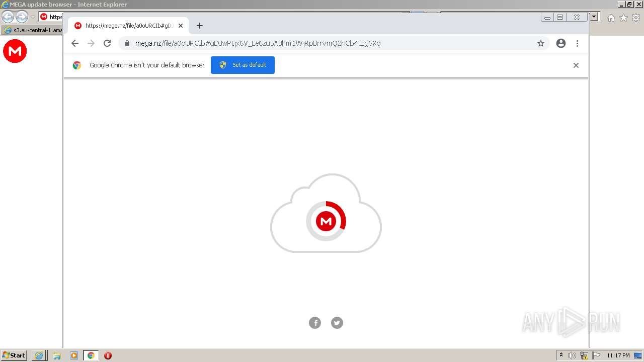The height and width of the screenshot is (362, 644).
Task: Click the red MEGA logo in Internet Explorer
Action: [15, 51]
